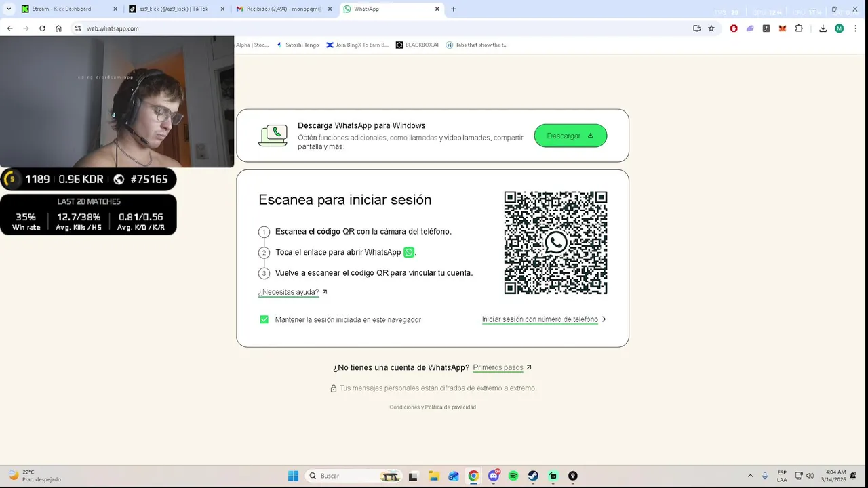Image resolution: width=868 pixels, height=488 pixels.
Task: Go to the browser home page
Action: (58, 28)
